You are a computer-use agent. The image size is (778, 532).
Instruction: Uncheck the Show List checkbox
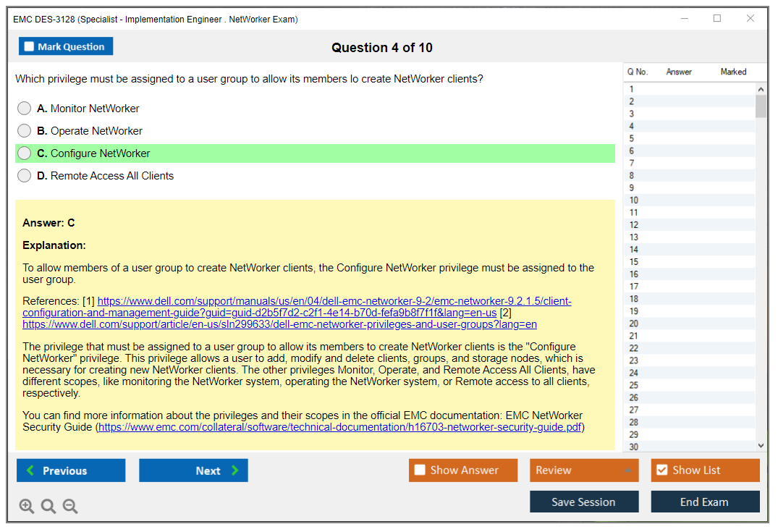(x=661, y=470)
